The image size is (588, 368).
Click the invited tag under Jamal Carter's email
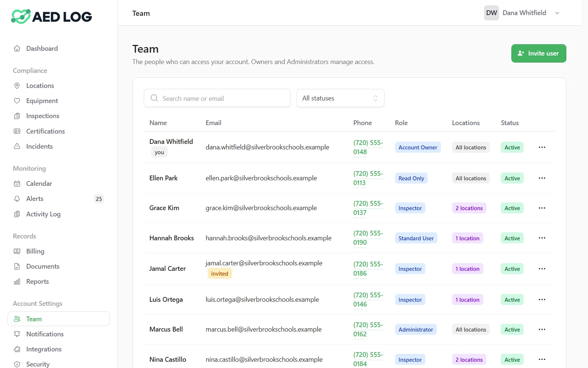219,273
